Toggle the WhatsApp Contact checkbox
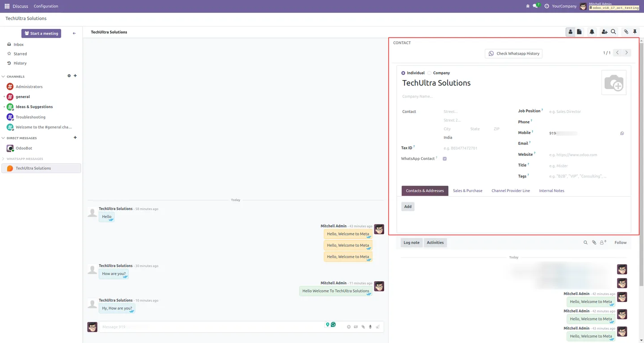 click(x=445, y=159)
